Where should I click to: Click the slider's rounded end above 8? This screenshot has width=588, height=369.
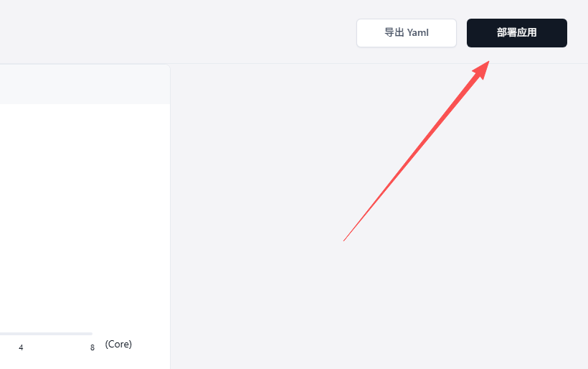pos(91,334)
